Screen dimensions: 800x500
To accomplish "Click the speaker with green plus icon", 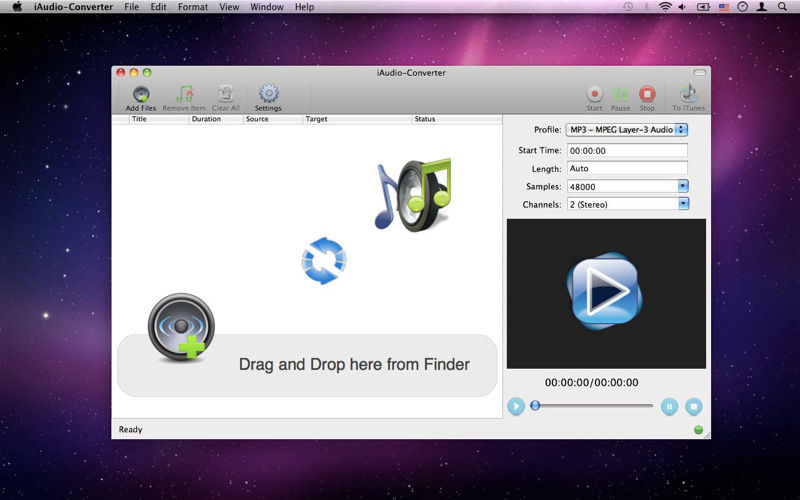I will click(x=181, y=327).
